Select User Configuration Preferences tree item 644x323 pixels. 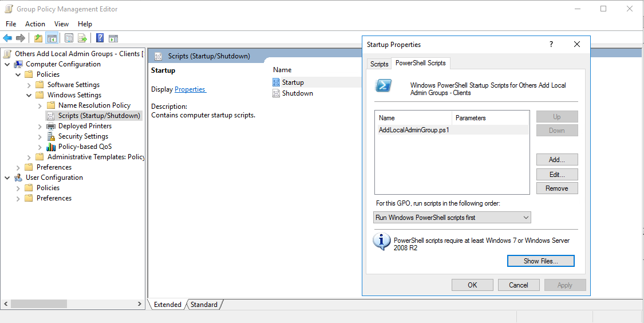coord(54,198)
